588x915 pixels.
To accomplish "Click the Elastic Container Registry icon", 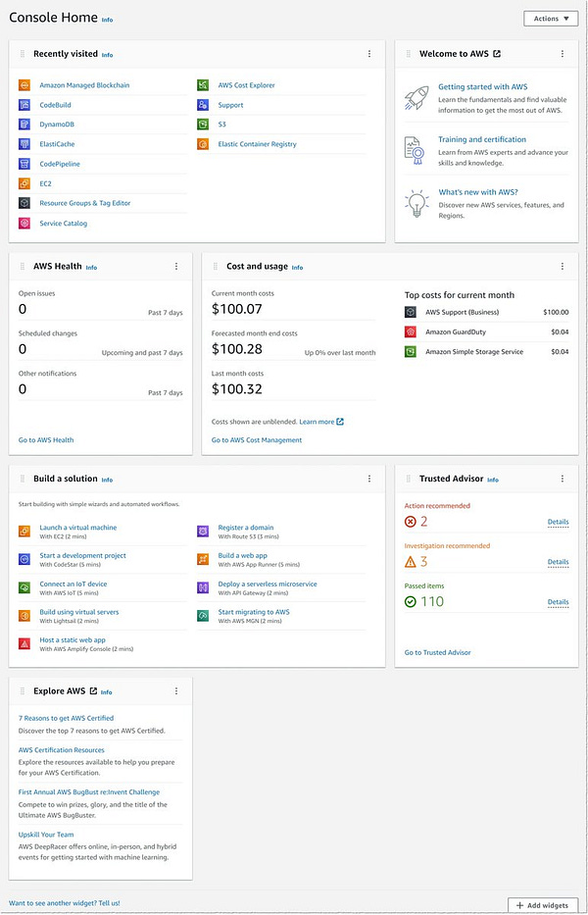I will coord(203,144).
